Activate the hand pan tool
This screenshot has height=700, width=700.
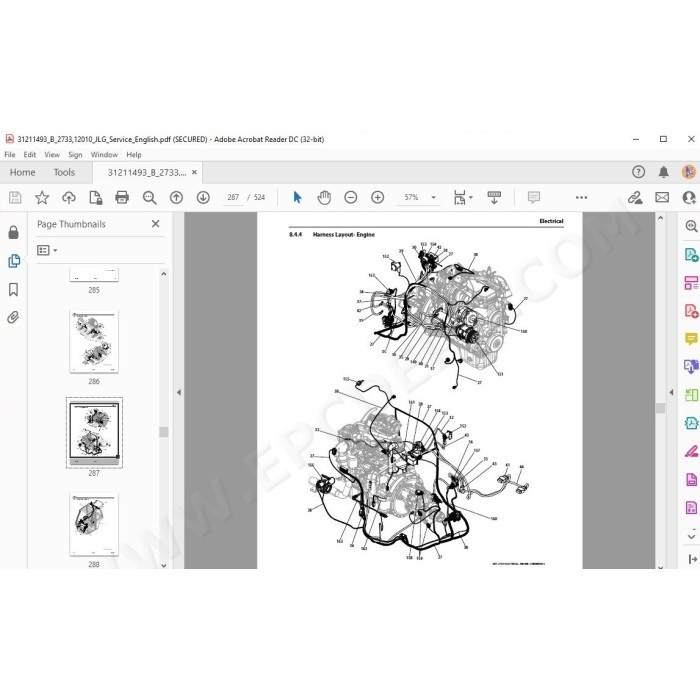click(x=324, y=197)
